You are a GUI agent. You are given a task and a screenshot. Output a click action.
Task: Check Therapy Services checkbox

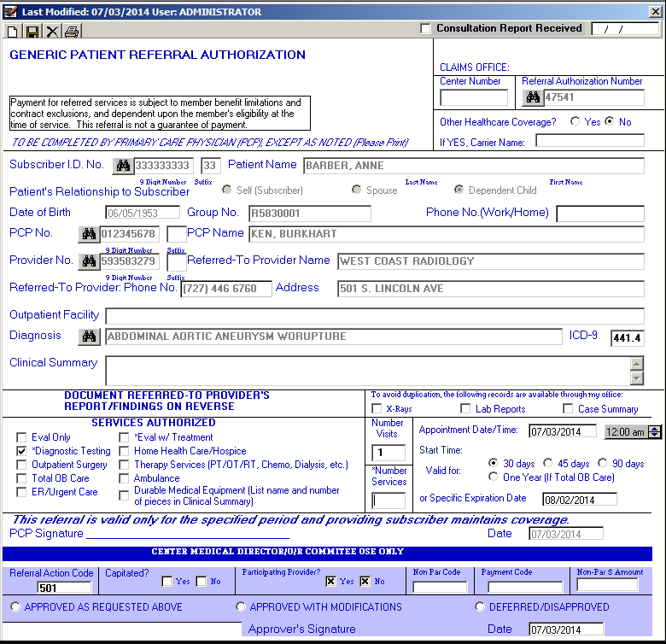124,465
